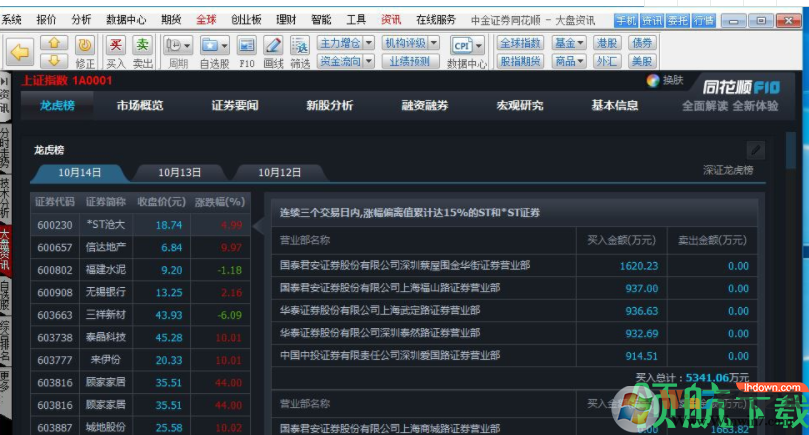
Task: Open the CPI 数据中心 dropdown
Action: (467, 45)
